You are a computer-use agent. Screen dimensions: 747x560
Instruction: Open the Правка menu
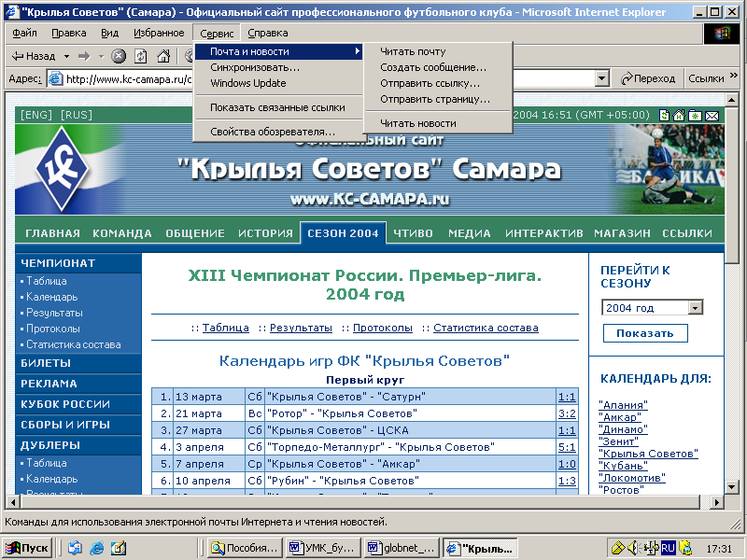point(69,33)
